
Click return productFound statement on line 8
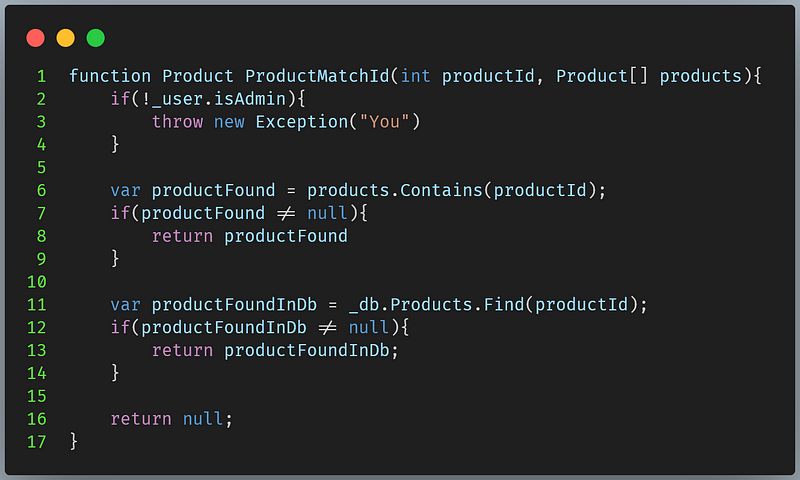(249, 236)
